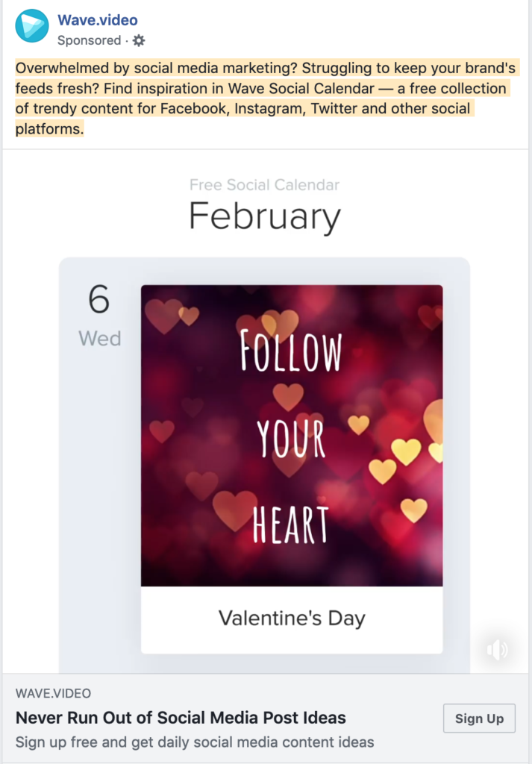This screenshot has height=764, width=532.
Task: Click the WAVE.VIDEO domain label
Action: pyautogui.click(x=53, y=693)
